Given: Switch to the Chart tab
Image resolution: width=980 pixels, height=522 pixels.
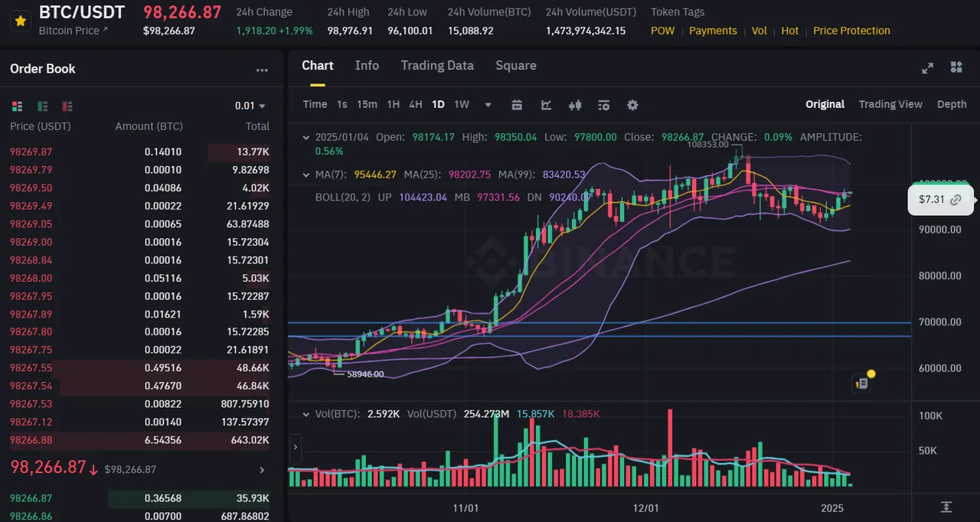Looking at the screenshot, I should coord(318,65).
